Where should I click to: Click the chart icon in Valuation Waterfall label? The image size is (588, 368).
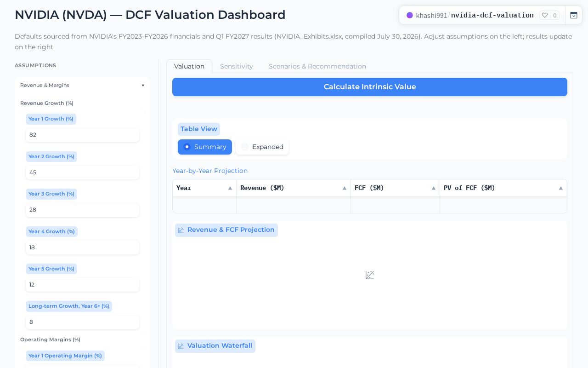click(181, 346)
